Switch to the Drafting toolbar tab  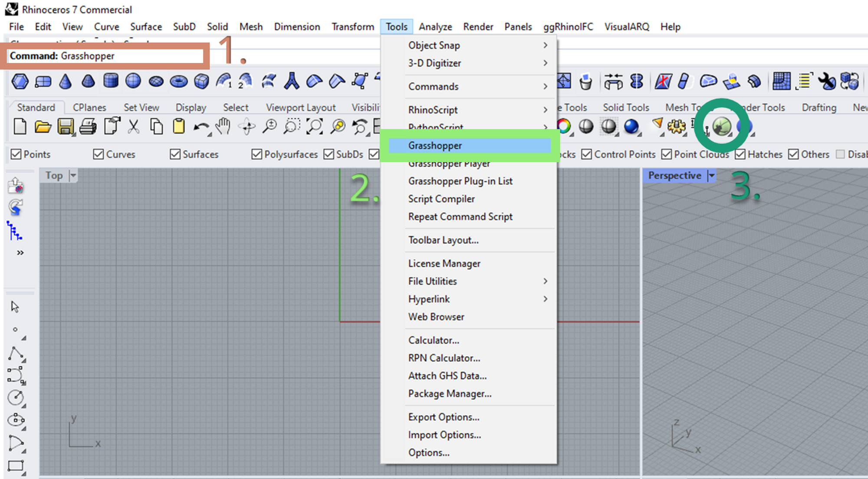tap(819, 107)
